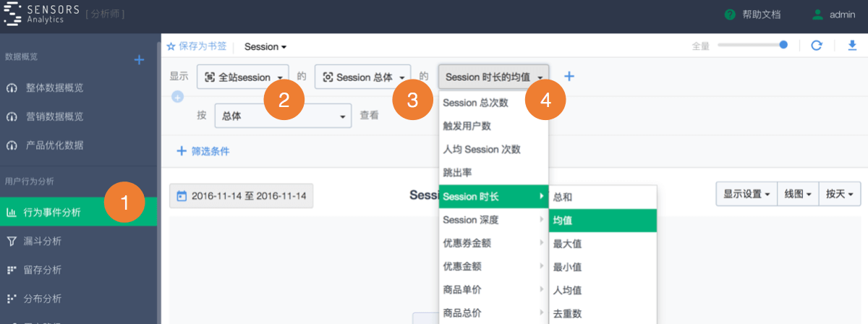Screen dimensions: 868x324
Task: Open the Session 总体 dropdown
Action: point(363,77)
